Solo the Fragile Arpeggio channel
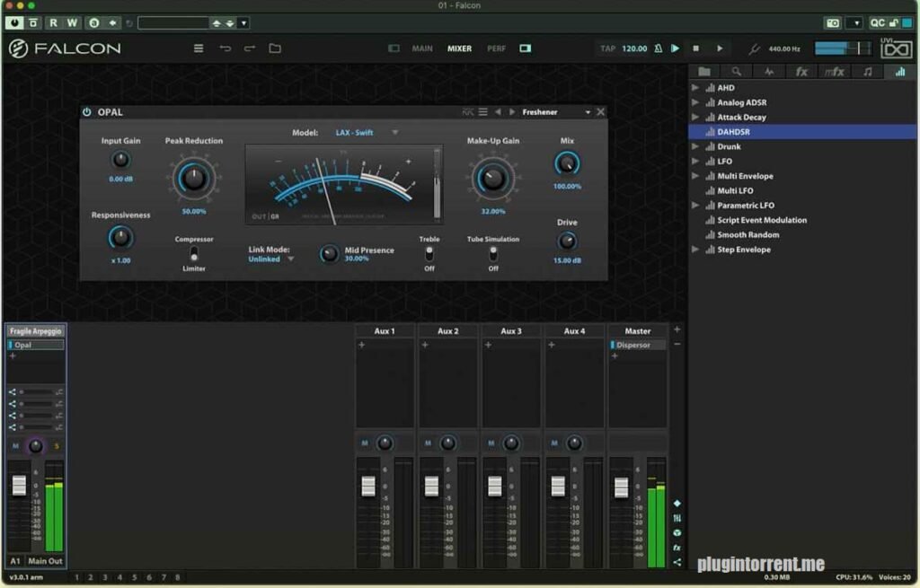 pyautogui.click(x=57, y=446)
